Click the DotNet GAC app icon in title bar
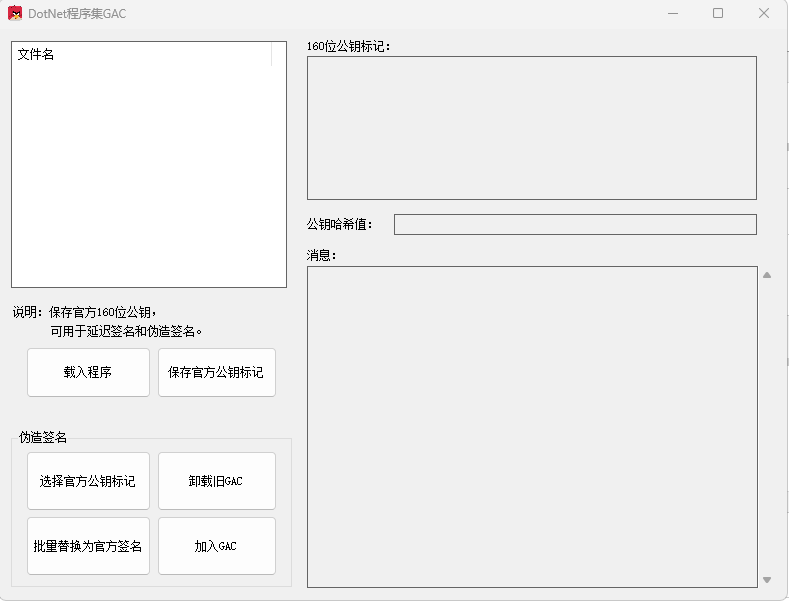This screenshot has width=789, height=602. point(15,14)
